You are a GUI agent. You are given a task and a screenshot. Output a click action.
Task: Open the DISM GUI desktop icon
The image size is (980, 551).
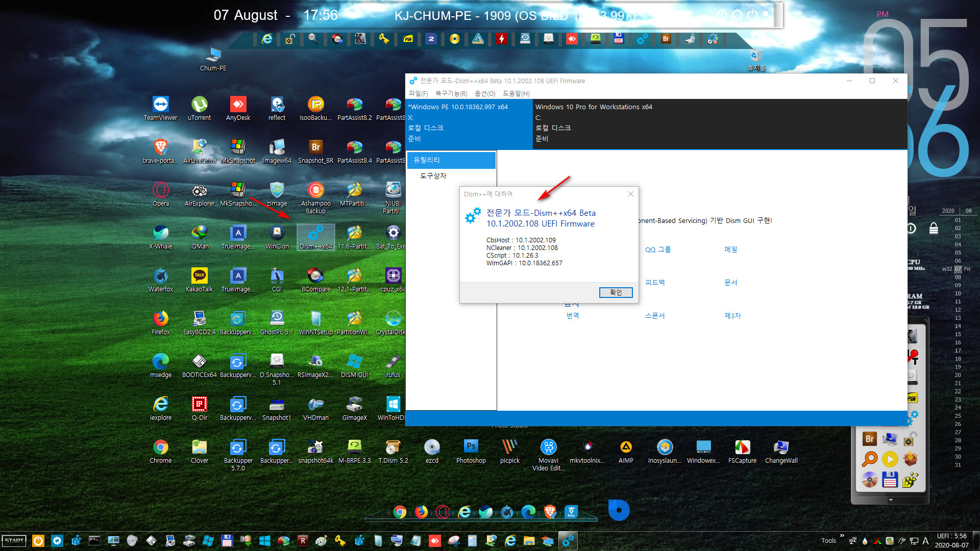[x=354, y=366]
